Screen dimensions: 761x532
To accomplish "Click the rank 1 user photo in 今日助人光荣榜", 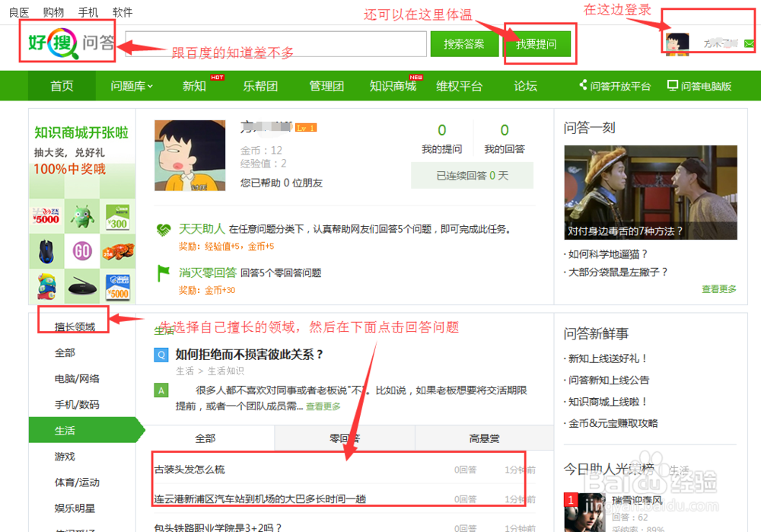I will point(584,512).
